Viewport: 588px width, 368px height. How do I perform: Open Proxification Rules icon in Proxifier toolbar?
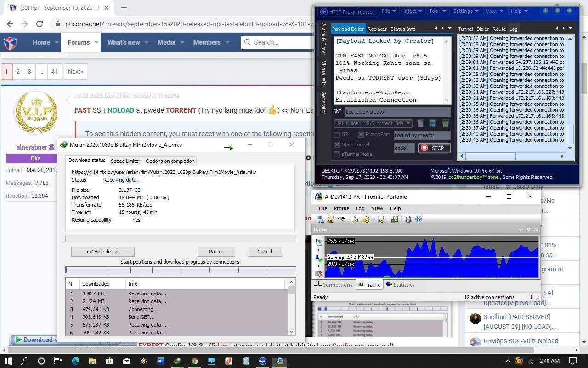pyautogui.click(x=331, y=219)
